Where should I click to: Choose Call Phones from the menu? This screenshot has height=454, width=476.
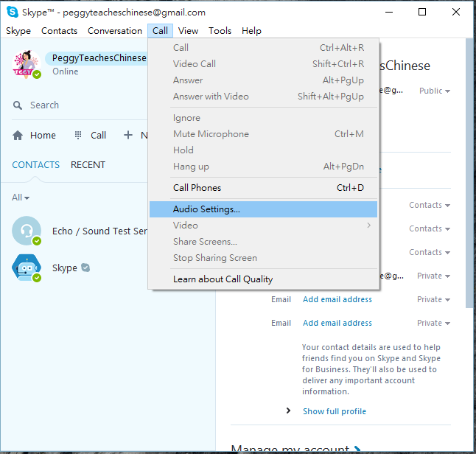coord(263,188)
